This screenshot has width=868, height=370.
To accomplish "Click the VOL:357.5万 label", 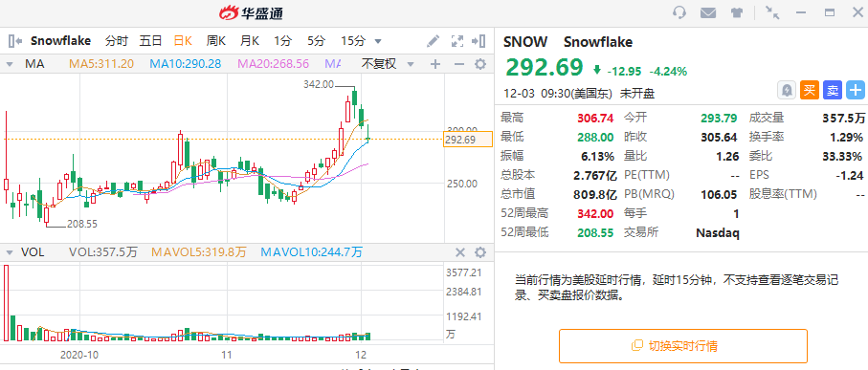I will coord(103,252).
